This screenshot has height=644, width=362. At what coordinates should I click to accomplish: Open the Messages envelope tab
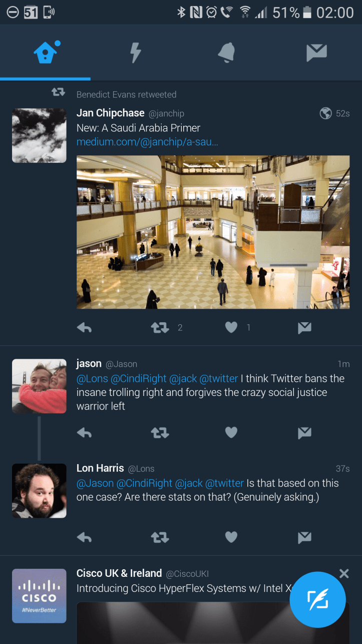click(x=316, y=52)
